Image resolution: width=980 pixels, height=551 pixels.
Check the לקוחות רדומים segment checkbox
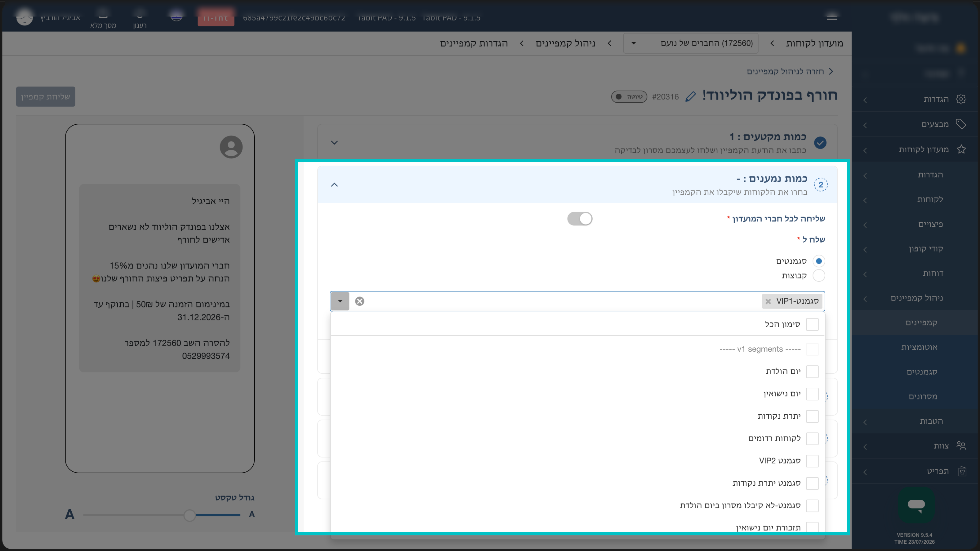click(812, 438)
